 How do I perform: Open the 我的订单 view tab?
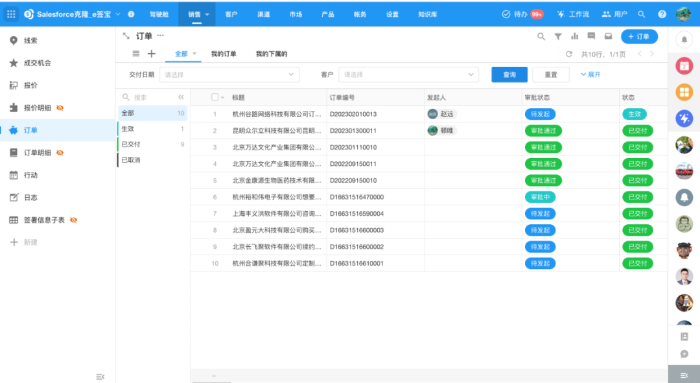pyautogui.click(x=224, y=54)
